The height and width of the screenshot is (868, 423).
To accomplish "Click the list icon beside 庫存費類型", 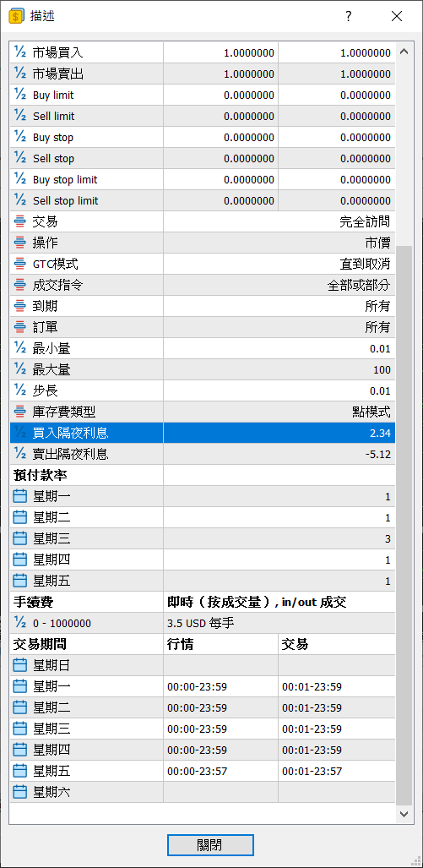I will click(x=20, y=412).
